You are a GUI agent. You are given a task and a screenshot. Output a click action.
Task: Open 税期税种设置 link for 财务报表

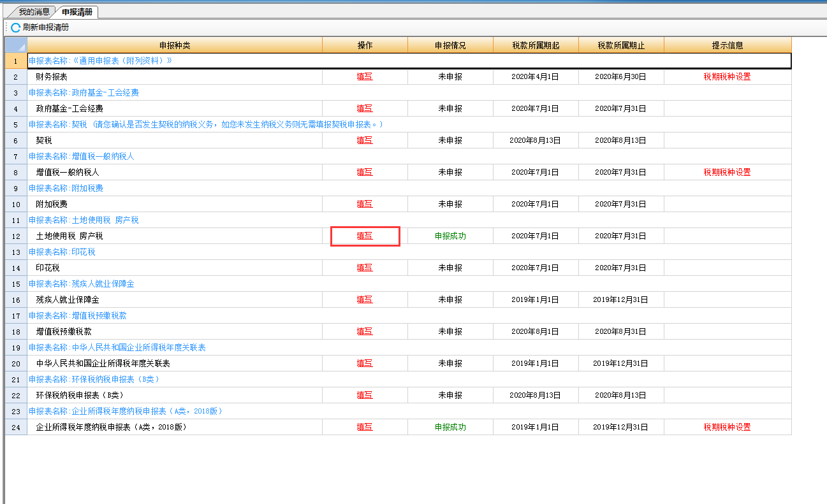[x=727, y=76]
